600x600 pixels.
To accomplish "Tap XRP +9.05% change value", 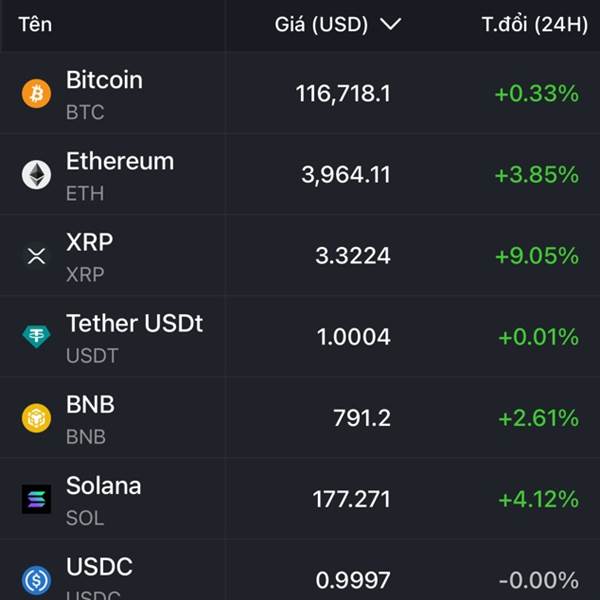I will (537, 256).
